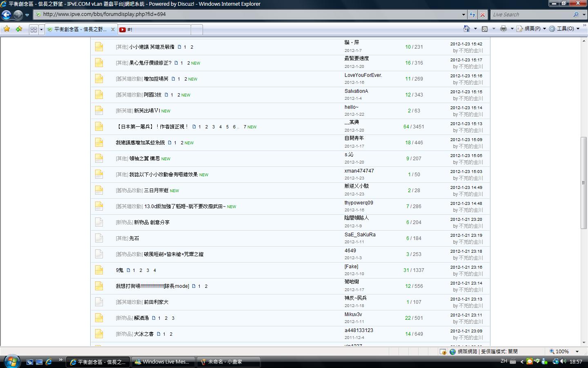Click the browser Back arrow button
This screenshot has width=588, height=368.
[6, 15]
